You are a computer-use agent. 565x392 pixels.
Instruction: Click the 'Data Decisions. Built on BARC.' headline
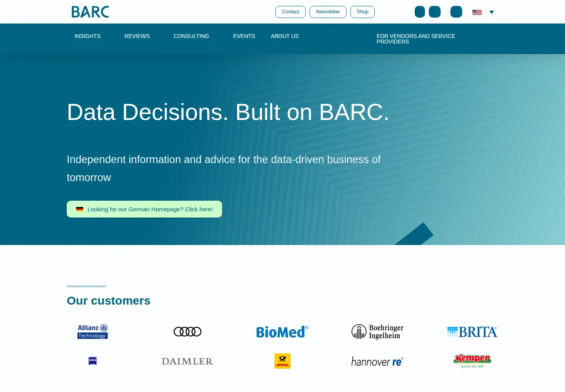coord(228,112)
